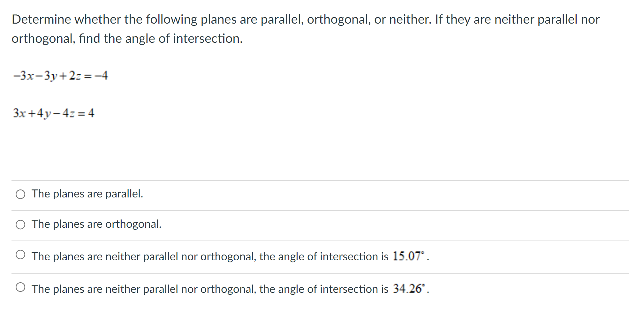Click the first radio button circle
Screen dimensions: 644x318
tap(20, 194)
